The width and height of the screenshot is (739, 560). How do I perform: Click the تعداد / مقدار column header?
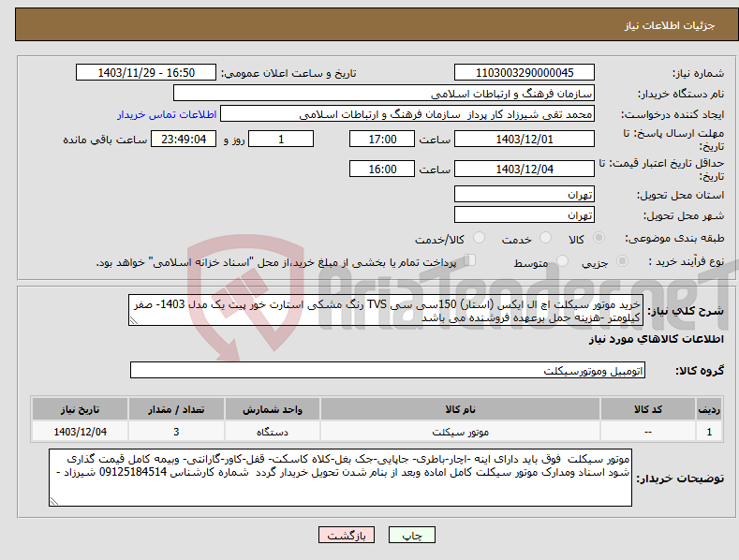click(176, 409)
